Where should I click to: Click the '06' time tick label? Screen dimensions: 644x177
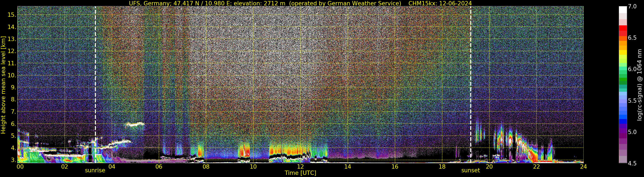click(x=159, y=167)
